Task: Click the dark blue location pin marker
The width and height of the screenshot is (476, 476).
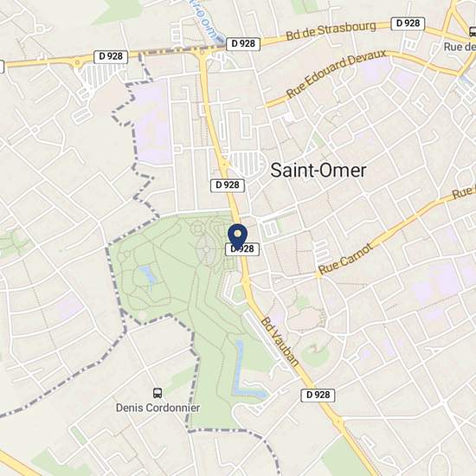Action: (x=238, y=236)
